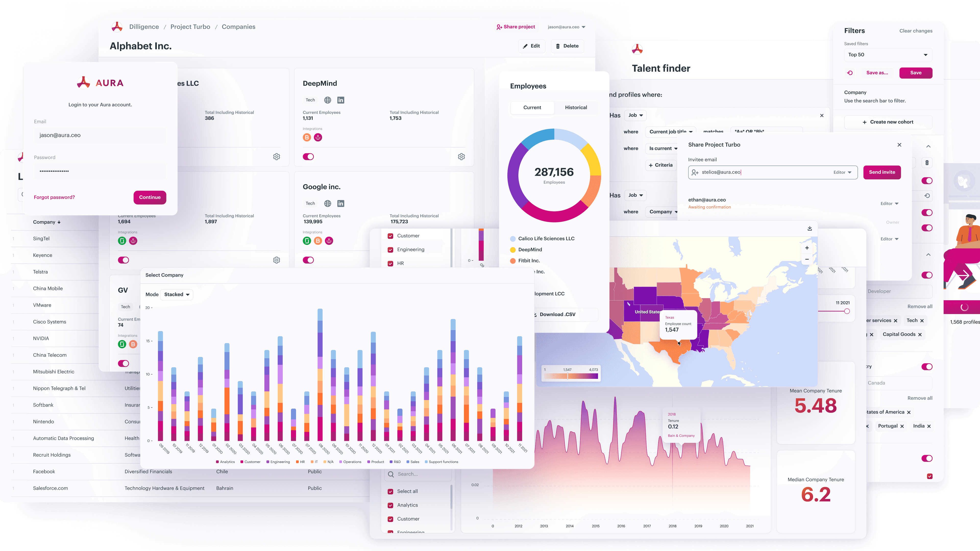Image resolution: width=980 pixels, height=551 pixels.
Task: Click the anchor integration icon on the Google inc. card
Action: click(x=329, y=241)
